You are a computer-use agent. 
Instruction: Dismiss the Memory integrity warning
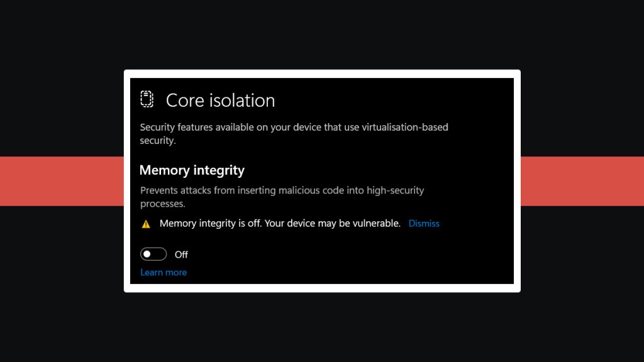(424, 223)
